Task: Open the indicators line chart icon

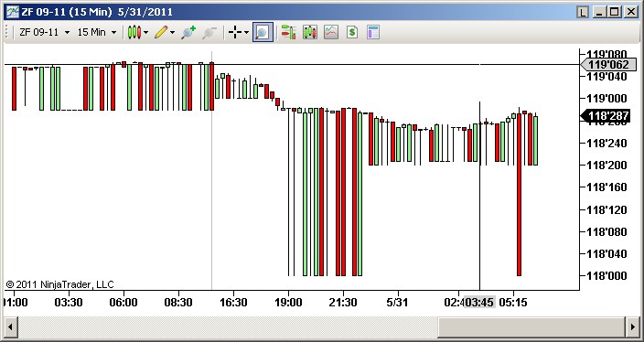Action: [331, 32]
